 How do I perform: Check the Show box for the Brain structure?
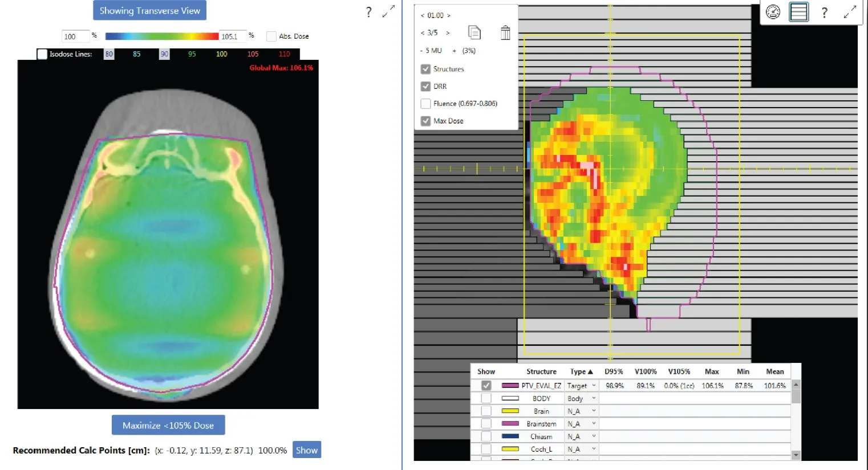coord(486,411)
